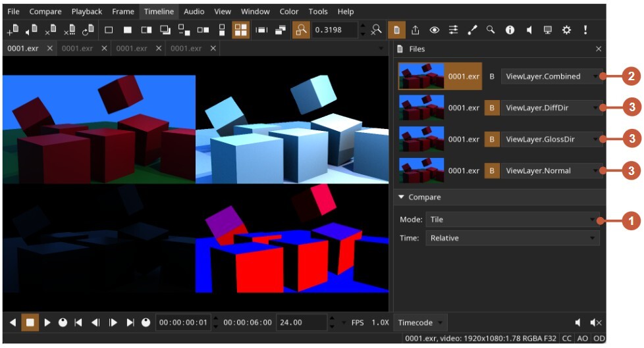Viewport: 644px width, 348px height.
Task: Open the Playback menu
Action: pyautogui.click(x=86, y=11)
